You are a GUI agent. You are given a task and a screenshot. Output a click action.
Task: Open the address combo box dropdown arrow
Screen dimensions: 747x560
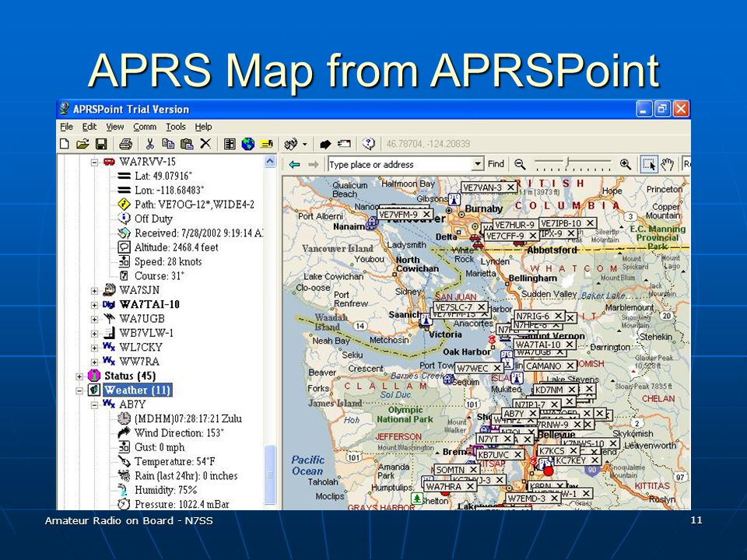click(x=477, y=165)
